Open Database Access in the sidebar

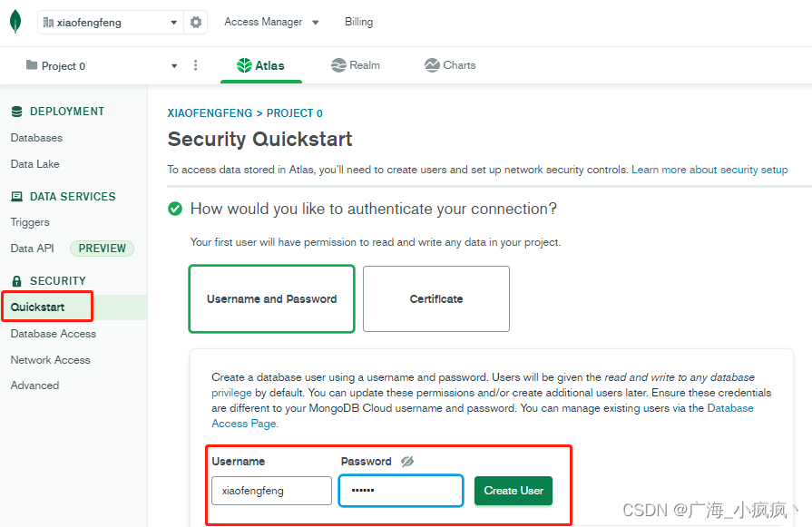click(54, 334)
